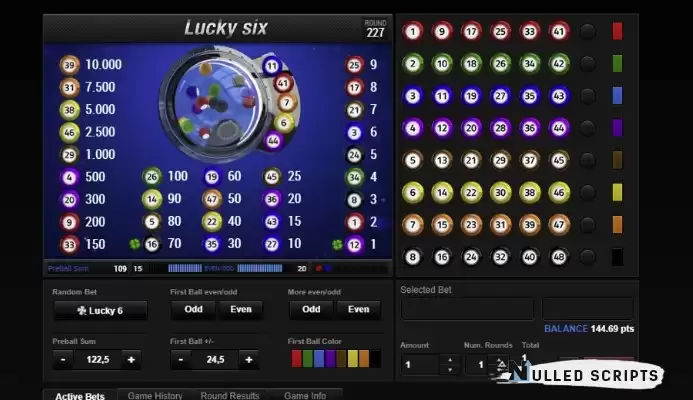The image size is (693, 400).
Task: Increase the bet Amount spinner up arrow
Action: point(450,359)
